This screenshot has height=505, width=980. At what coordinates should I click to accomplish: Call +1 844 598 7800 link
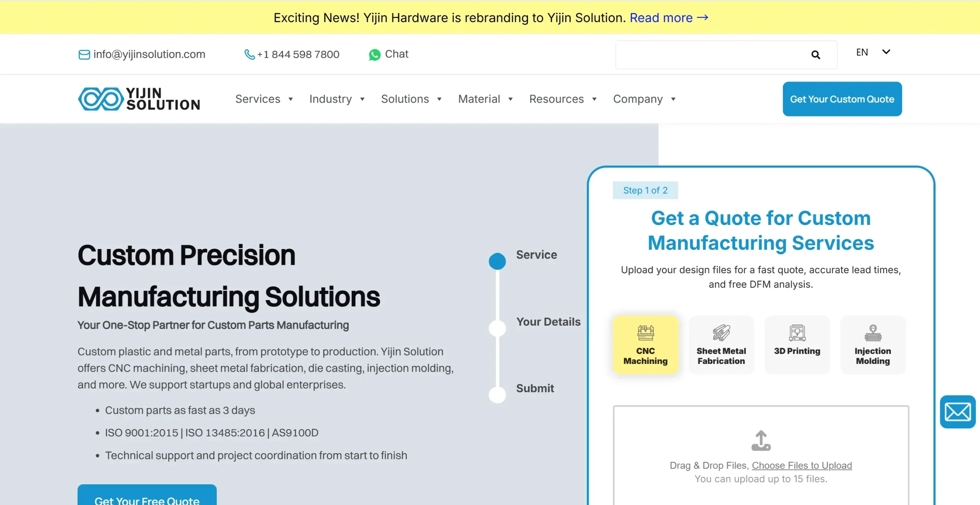click(x=298, y=54)
